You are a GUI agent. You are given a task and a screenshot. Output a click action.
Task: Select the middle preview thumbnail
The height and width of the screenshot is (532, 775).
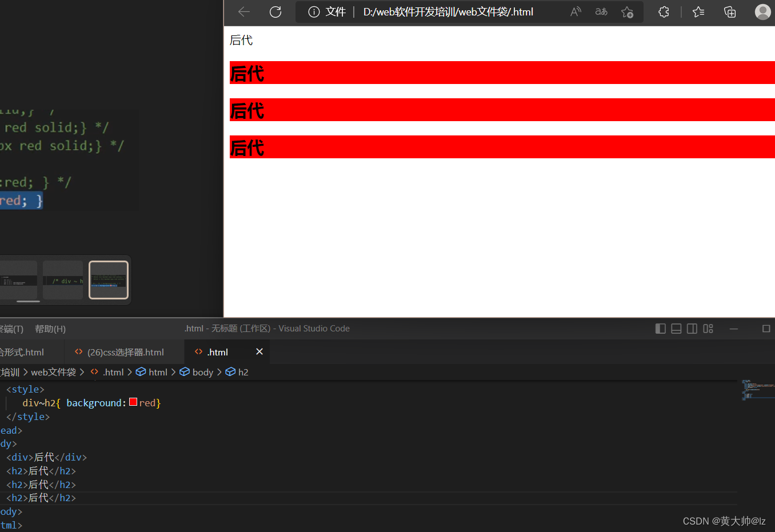tap(63, 280)
